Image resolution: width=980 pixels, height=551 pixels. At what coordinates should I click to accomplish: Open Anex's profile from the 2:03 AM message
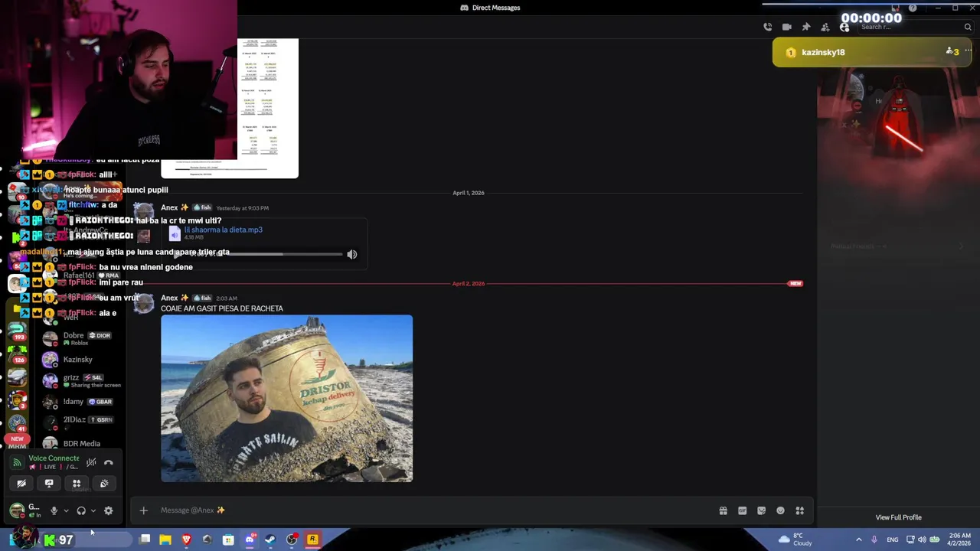(169, 298)
